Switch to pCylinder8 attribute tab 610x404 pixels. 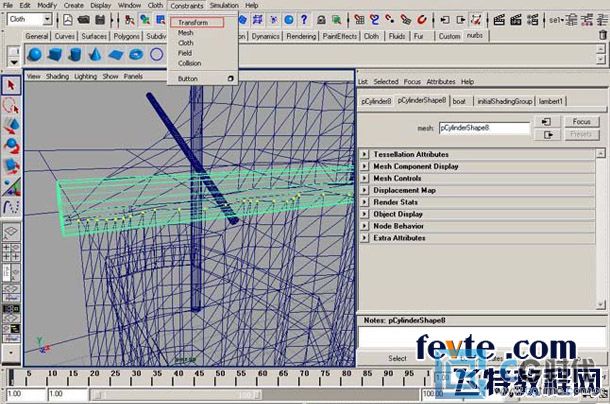[376, 101]
